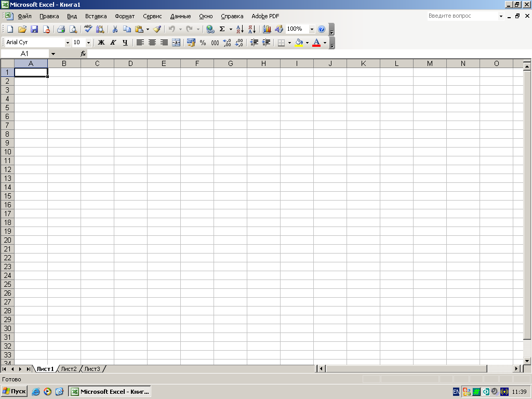The image size is (532, 399).
Task: Select column D header
Action: (x=130, y=63)
